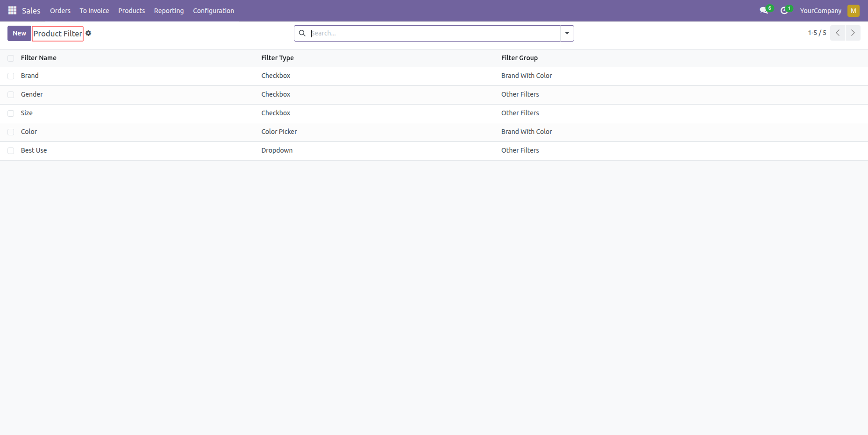Expand the search options dropdown arrow
This screenshot has width=868, height=435.
point(567,33)
